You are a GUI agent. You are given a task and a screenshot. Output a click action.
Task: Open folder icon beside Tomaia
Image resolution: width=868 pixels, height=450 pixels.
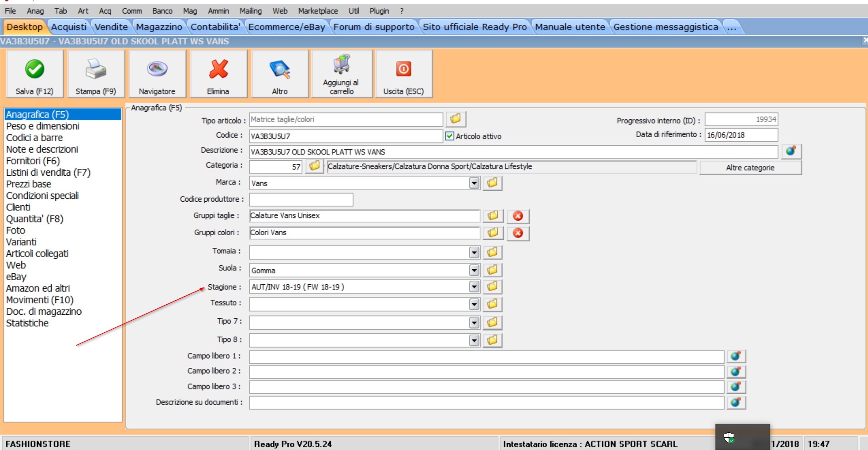pos(493,252)
